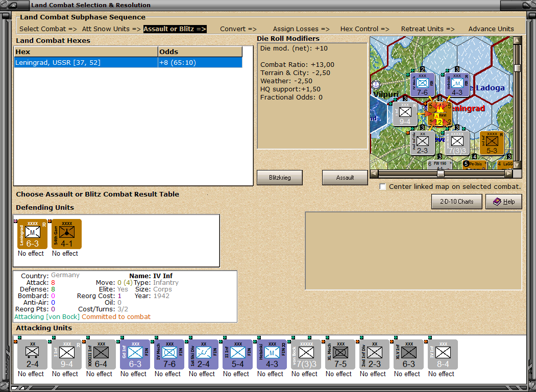Select the IV Inf 8-4 attacking counter
Viewport: 536px width, 392px height.
443,354
